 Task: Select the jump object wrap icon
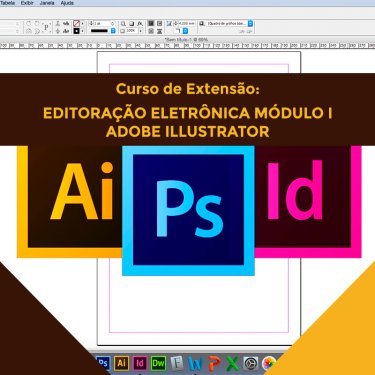(159, 31)
